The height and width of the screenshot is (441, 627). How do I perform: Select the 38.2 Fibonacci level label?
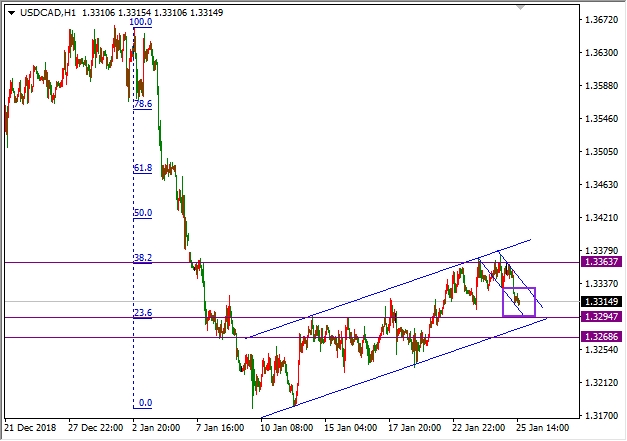143,257
